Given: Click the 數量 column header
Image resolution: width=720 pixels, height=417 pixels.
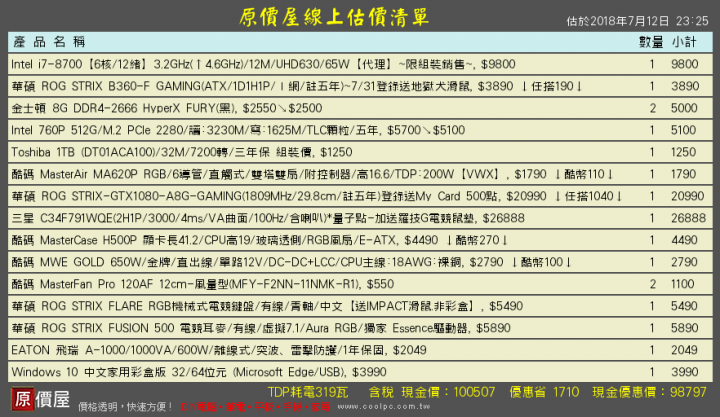Looking at the screenshot, I should (651, 42).
